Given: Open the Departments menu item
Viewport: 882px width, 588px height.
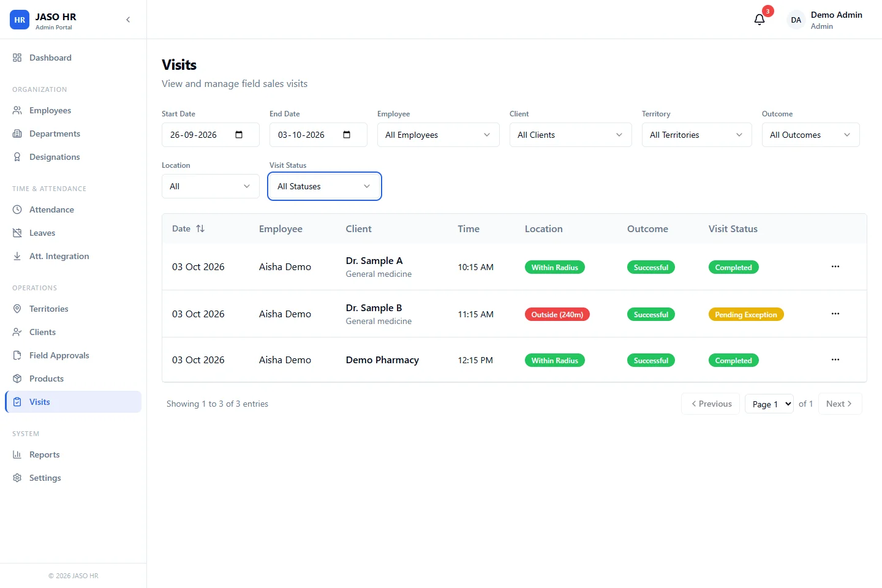Looking at the screenshot, I should pos(73,134).
